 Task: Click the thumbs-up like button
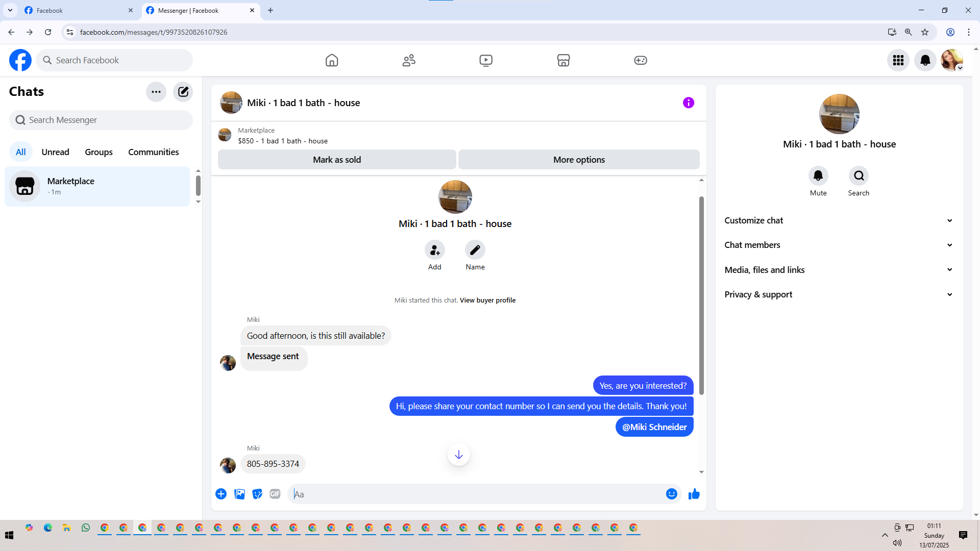(694, 494)
